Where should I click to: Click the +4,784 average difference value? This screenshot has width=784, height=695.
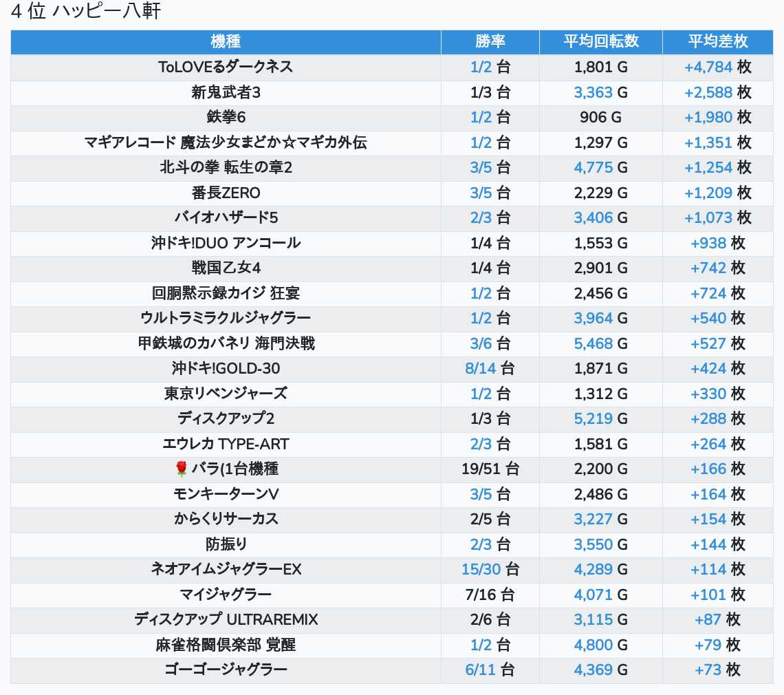(708, 67)
